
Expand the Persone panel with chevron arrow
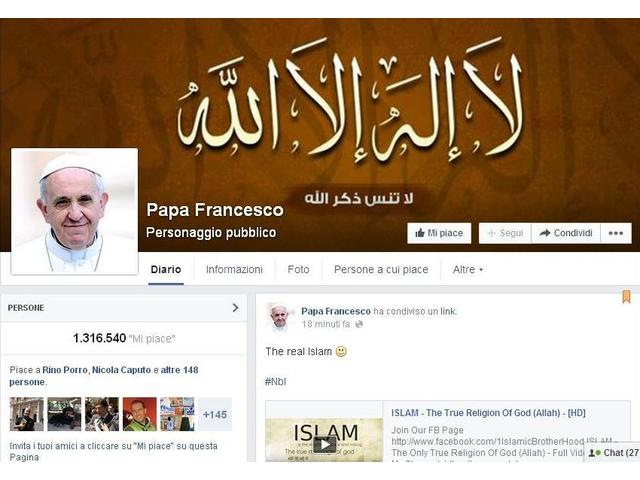[235, 308]
